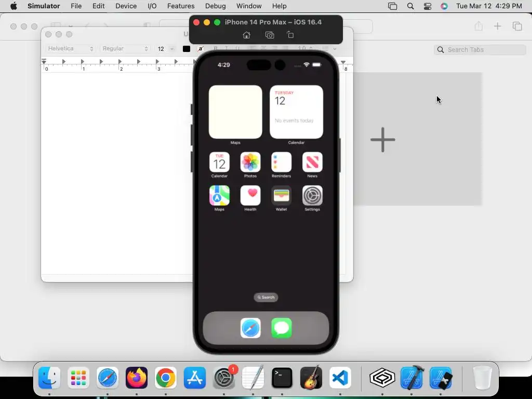Open the Calendar app on iPhone home screen
Image resolution: width=532 pixels, height=399 pixels.
(219, 162)
